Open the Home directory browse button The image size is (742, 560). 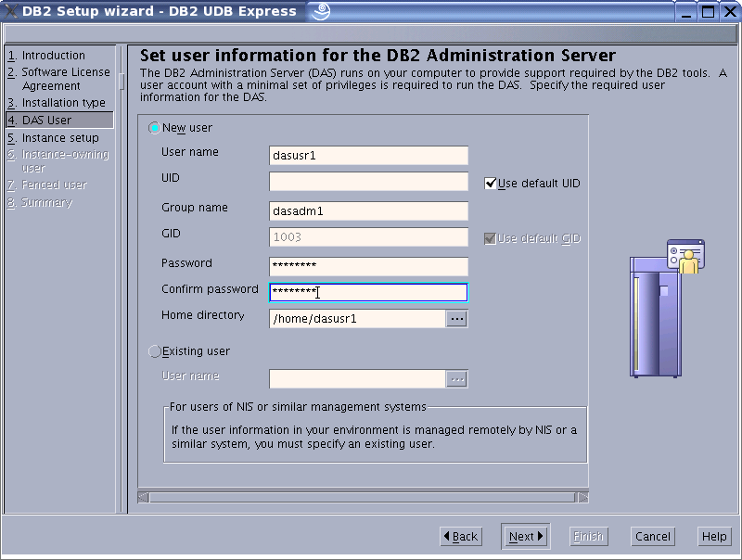pyautogui.click(x=456, y=319)
